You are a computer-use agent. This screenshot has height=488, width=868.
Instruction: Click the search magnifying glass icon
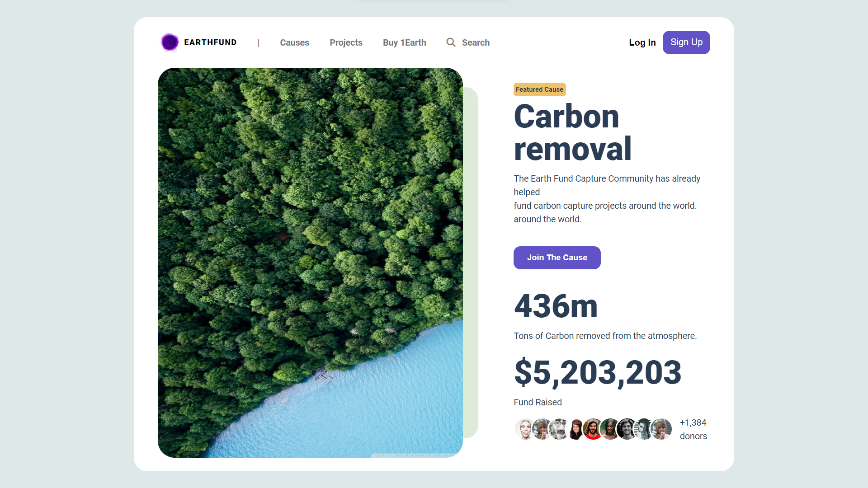tap(451, 42)
